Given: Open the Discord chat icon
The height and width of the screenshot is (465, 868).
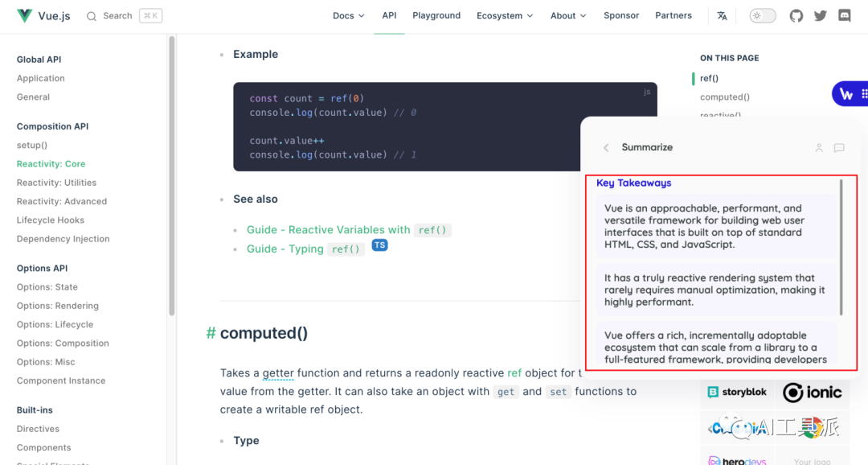Looking at the screenshot, I should [845, 16].
